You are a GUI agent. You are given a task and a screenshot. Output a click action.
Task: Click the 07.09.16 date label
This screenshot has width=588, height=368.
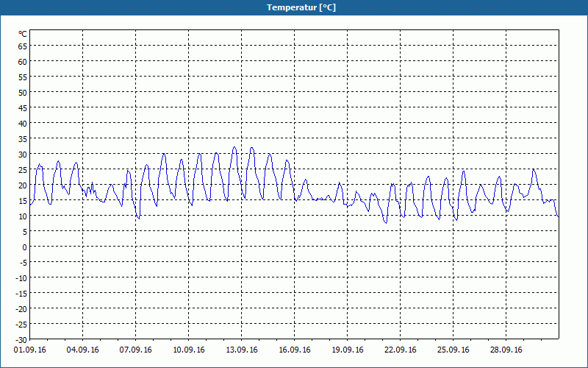click(x=136, y=350)
